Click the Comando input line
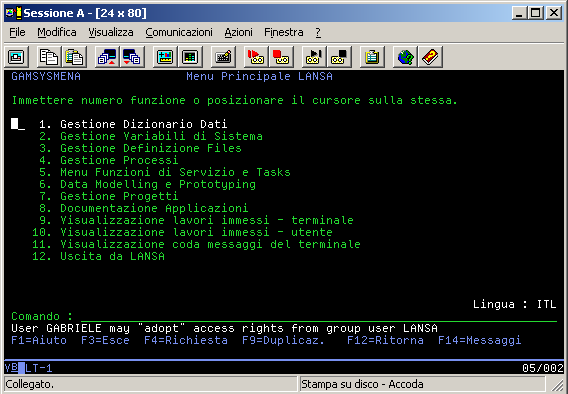Image resolution: width=568 pixels, height=394 pixels. pyautogui.click(x=319, y=316)
